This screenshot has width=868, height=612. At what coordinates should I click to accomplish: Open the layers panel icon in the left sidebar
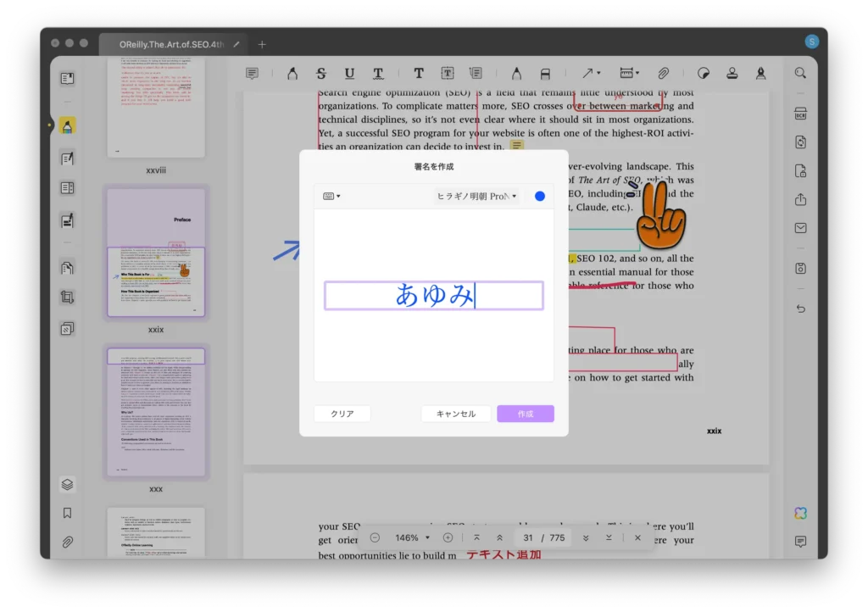[67, 484]
